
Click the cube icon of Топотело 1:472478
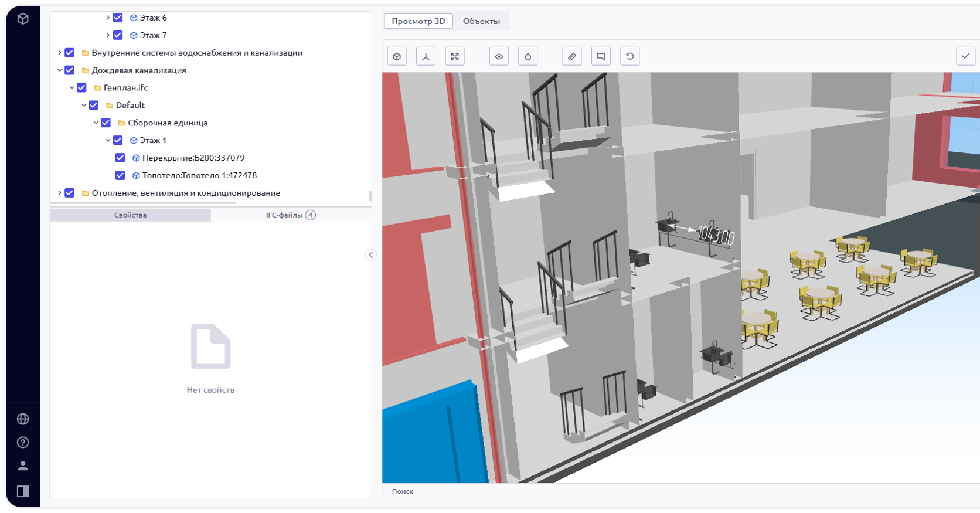(136, 176)
